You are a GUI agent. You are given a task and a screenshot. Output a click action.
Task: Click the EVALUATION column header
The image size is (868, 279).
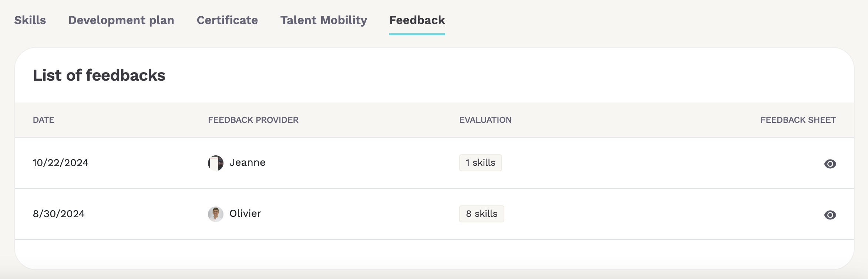(x=485, y=120)
